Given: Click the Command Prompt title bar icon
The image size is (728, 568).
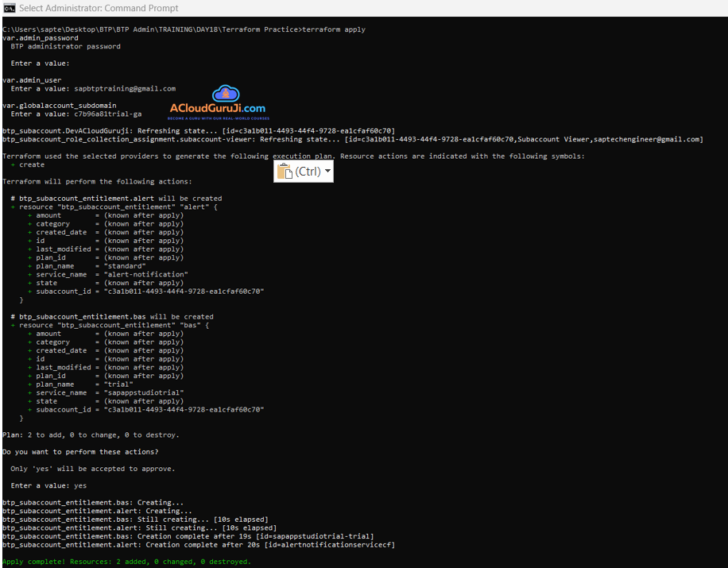Looking at the screenshot, I should [x=9, y=8].
